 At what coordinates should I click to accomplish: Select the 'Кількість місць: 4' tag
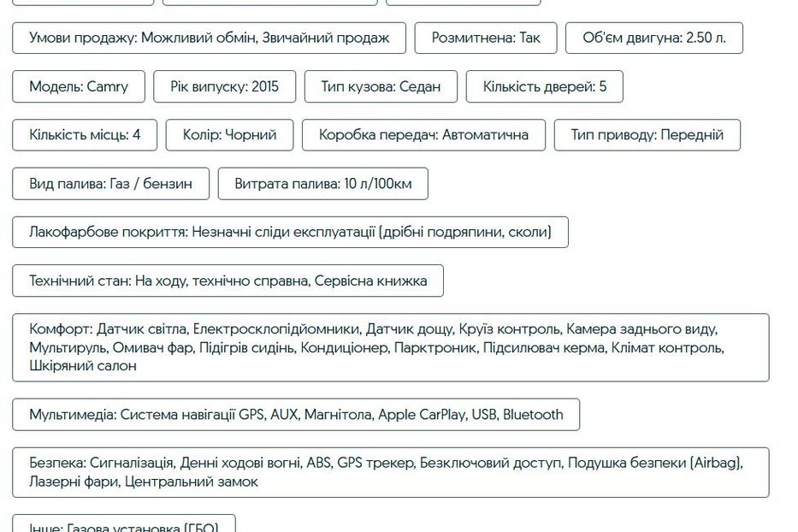[x=85, y=135]
